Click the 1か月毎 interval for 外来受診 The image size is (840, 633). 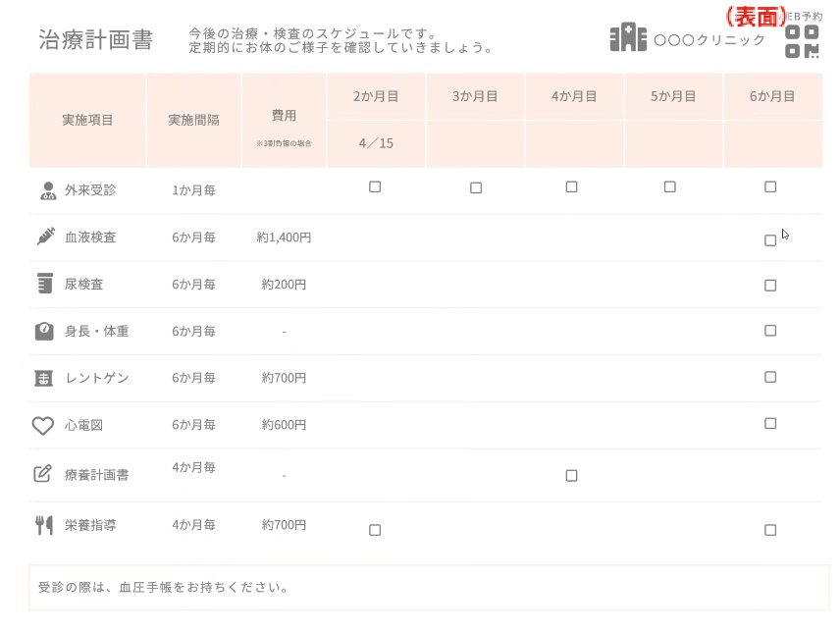(x=193, y=190)
